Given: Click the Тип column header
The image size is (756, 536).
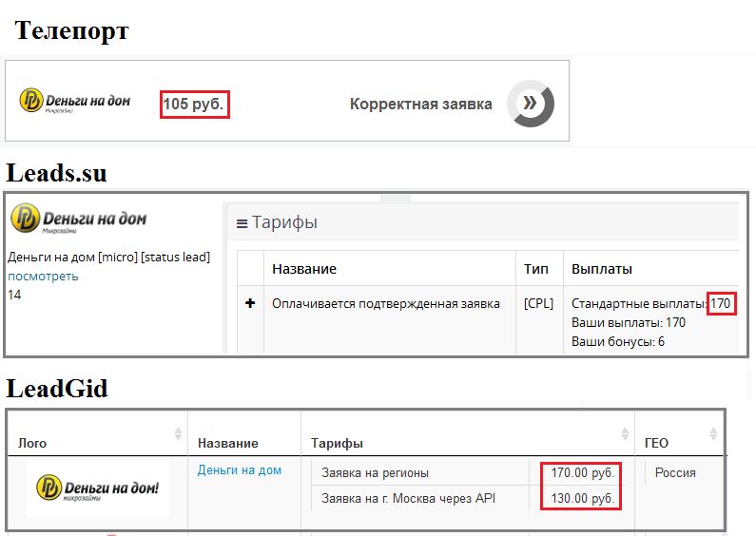Looking at the screenshot, I should coord(536,269).
